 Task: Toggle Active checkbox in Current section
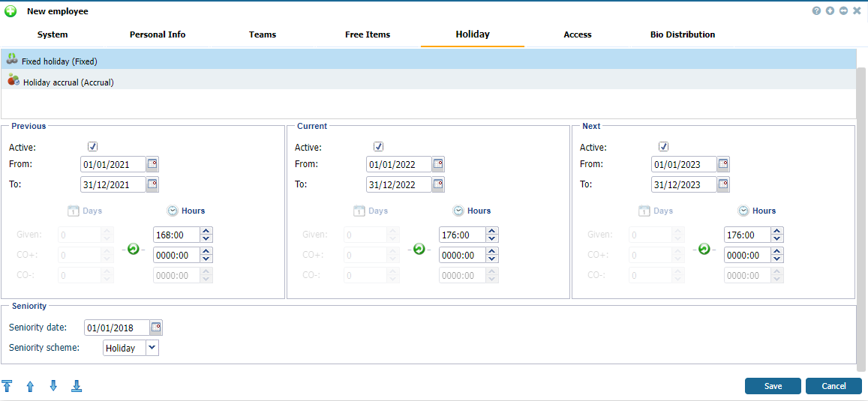click(378, 147)
